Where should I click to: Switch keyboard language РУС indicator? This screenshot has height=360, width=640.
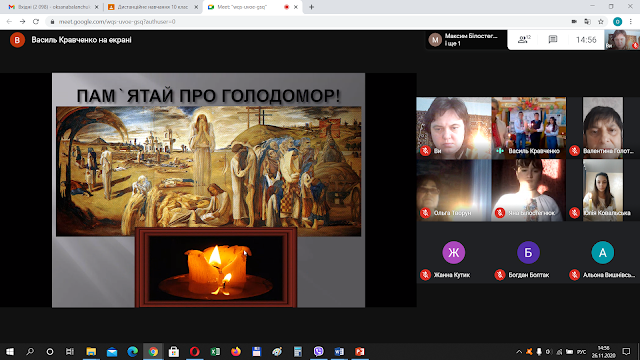pos(582,351)
